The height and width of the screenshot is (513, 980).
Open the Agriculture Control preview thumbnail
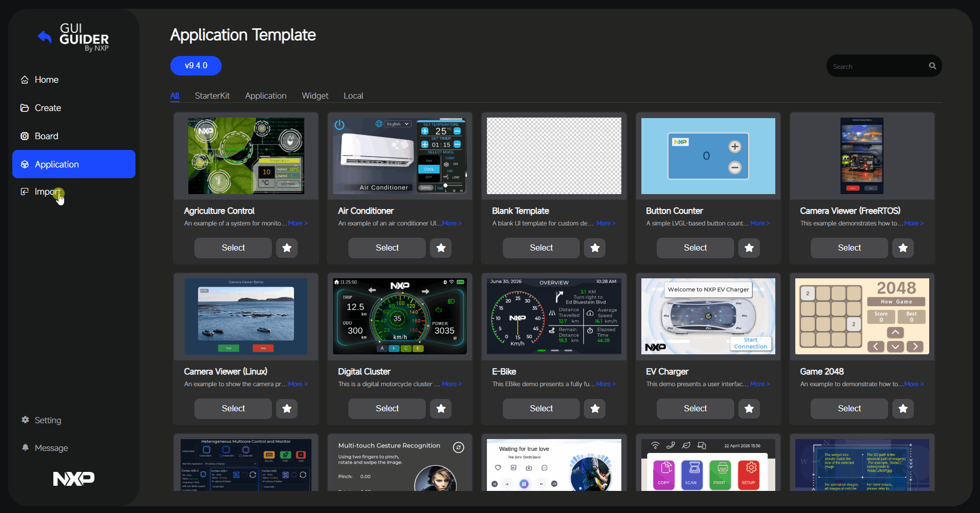[246, 156]
